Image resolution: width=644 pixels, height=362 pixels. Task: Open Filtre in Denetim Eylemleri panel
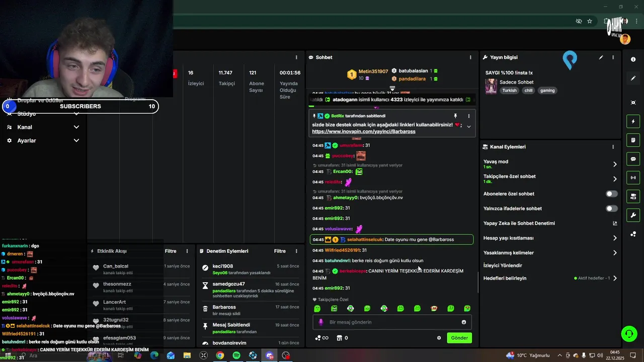point(280,251)
